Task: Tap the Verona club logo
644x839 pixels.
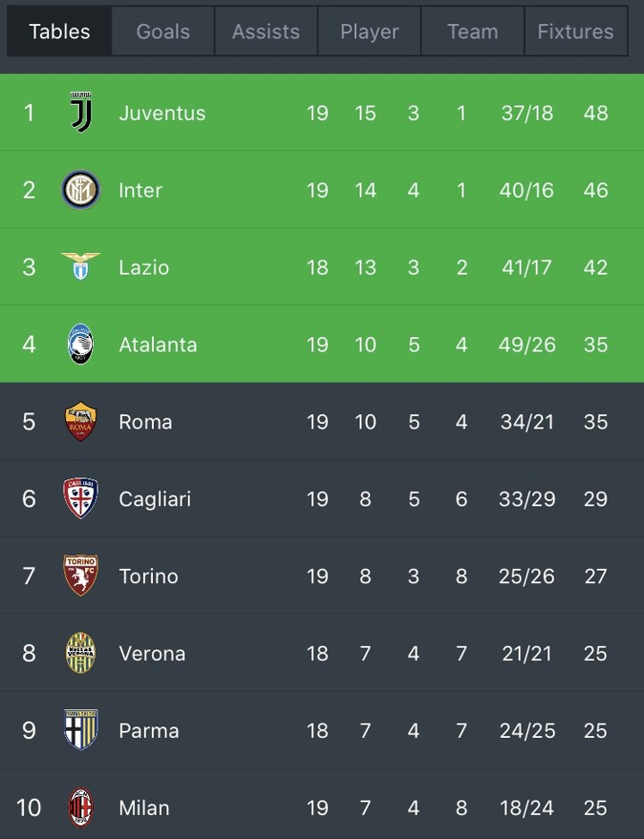Action: [80, 653]
